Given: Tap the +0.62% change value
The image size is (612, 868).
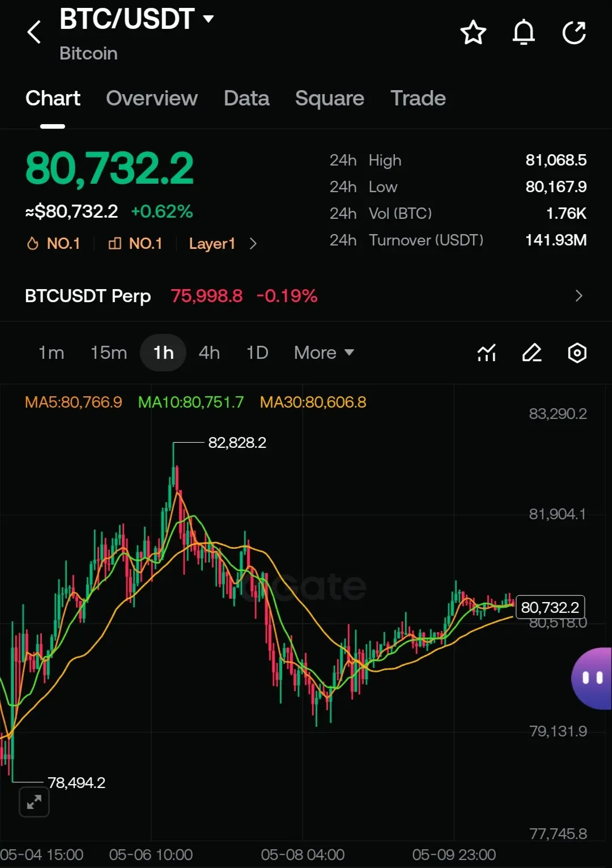Looking at the screenshot, I should point(162,212).
